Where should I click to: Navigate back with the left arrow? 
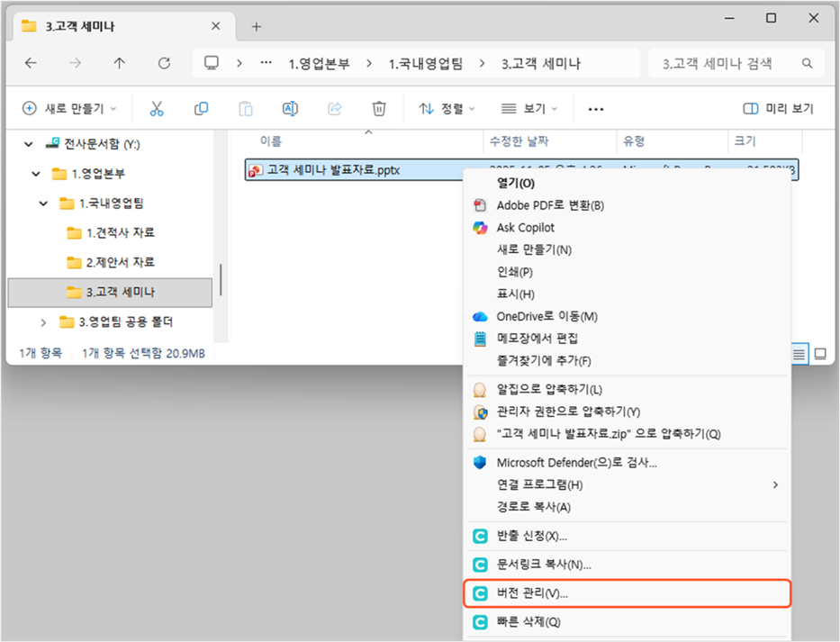click(x=32, y=63)
